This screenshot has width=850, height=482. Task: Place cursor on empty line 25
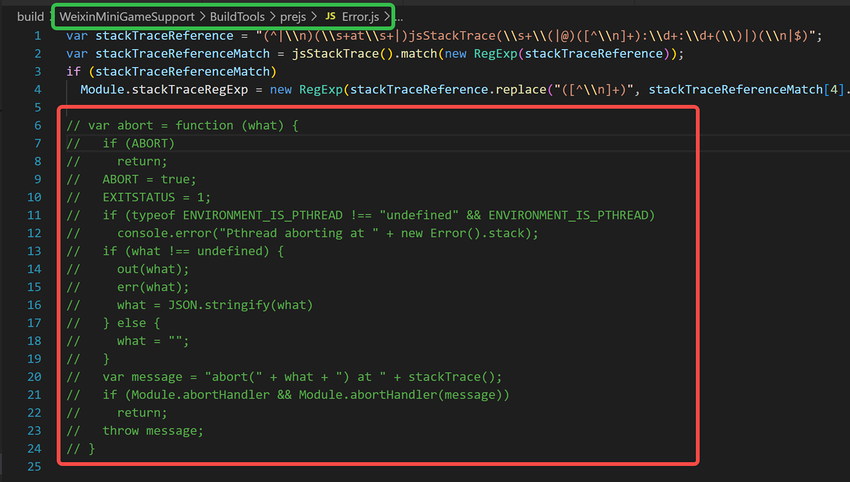[300, 467]
